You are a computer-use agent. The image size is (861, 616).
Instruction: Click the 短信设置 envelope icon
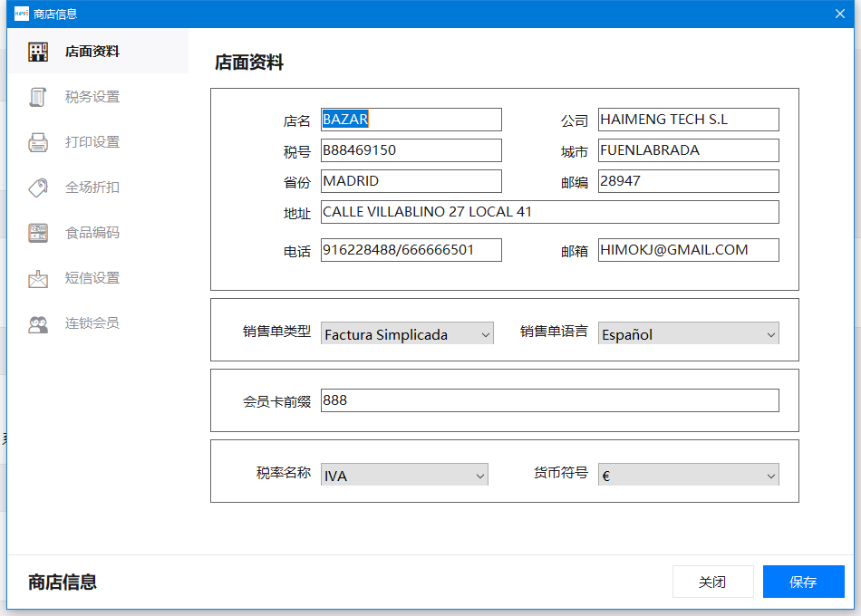(38, 278)
